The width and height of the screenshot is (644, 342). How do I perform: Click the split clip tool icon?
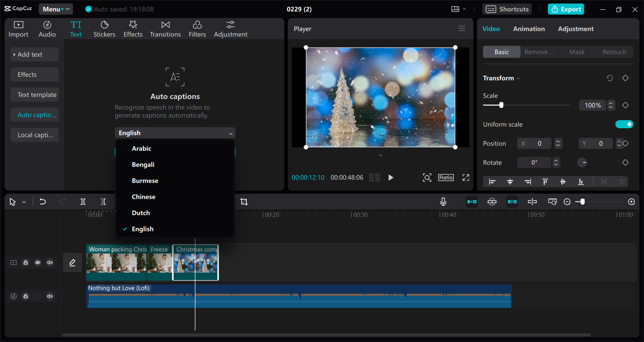(83, 202)
